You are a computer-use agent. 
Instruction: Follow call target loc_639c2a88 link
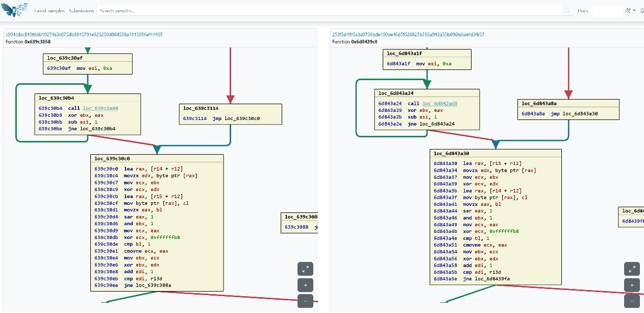(101, 108)
